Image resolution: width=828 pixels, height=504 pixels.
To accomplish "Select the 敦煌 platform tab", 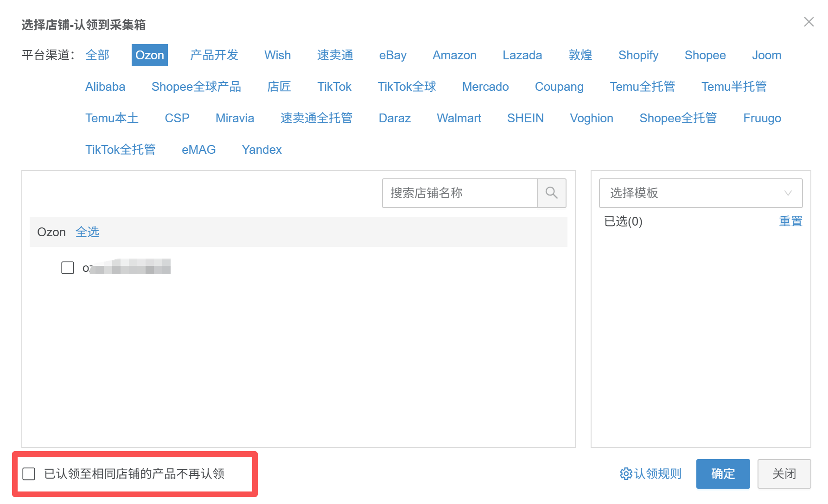I will (x=580, y=55).
